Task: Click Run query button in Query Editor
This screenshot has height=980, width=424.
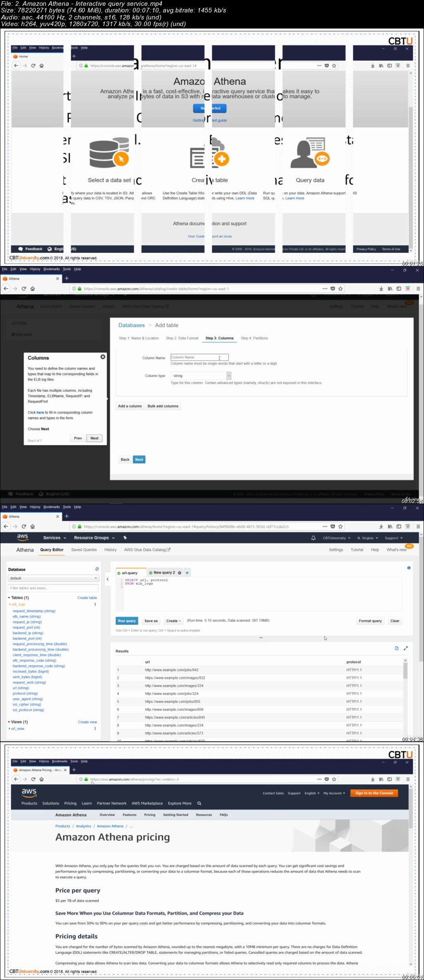Action: click(x=127, y=621)
